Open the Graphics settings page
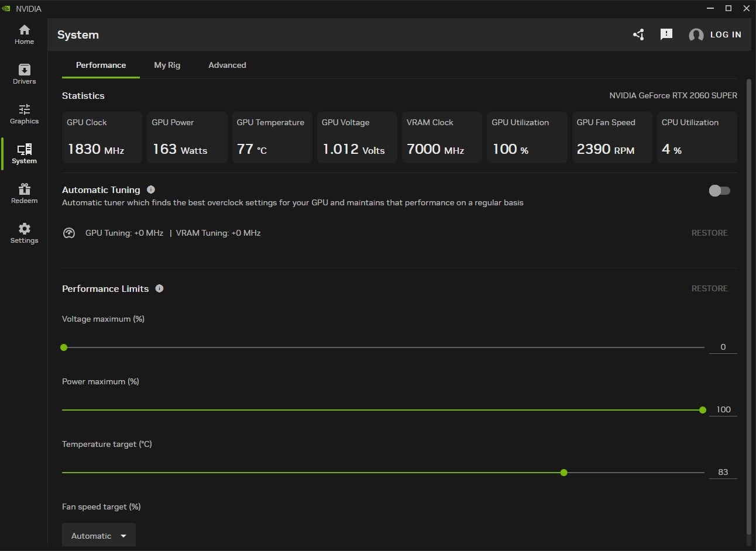The width and height of the screenshot is (756, 551). tap(24, 114)
